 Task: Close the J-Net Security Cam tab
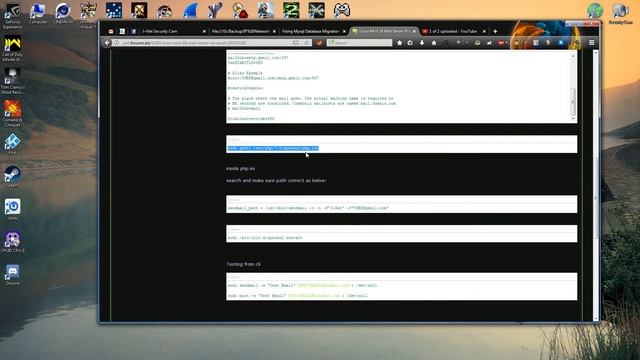[x=204, y=31]
